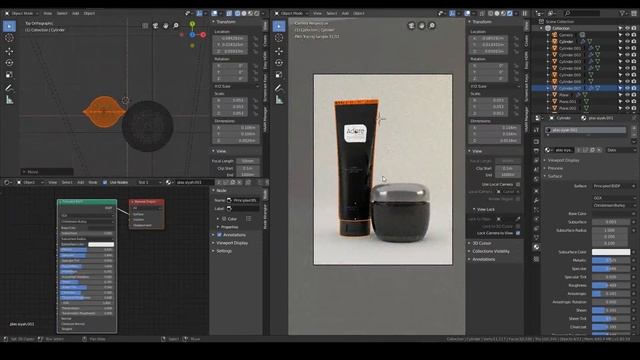
Task: Click the outliner search field
Action: (582, 13)
